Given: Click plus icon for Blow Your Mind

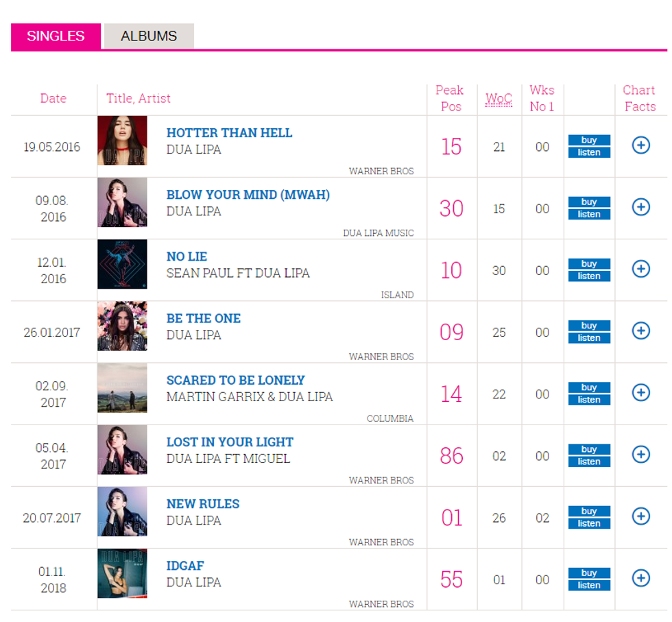Looking at the screenshot, I should pos(640,207).
